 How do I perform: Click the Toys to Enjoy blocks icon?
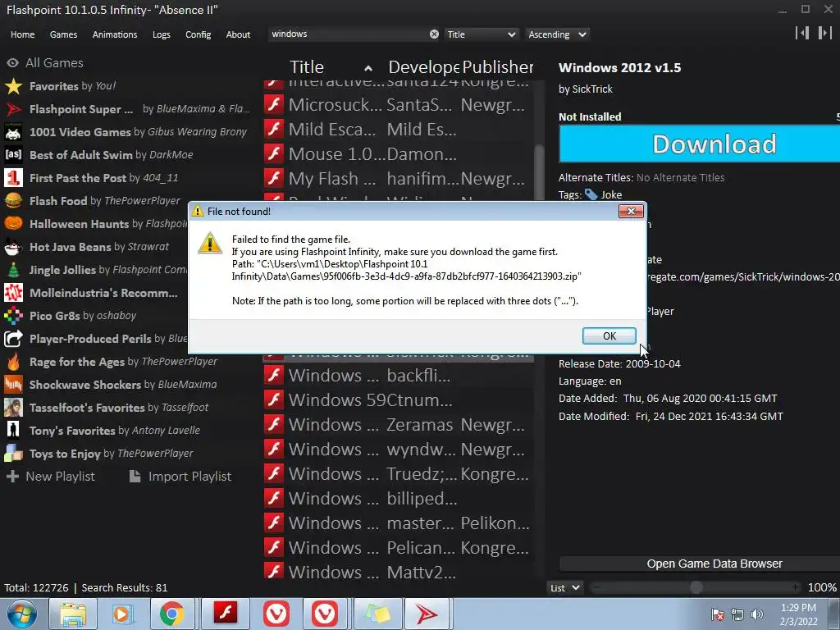coord(13,454)
